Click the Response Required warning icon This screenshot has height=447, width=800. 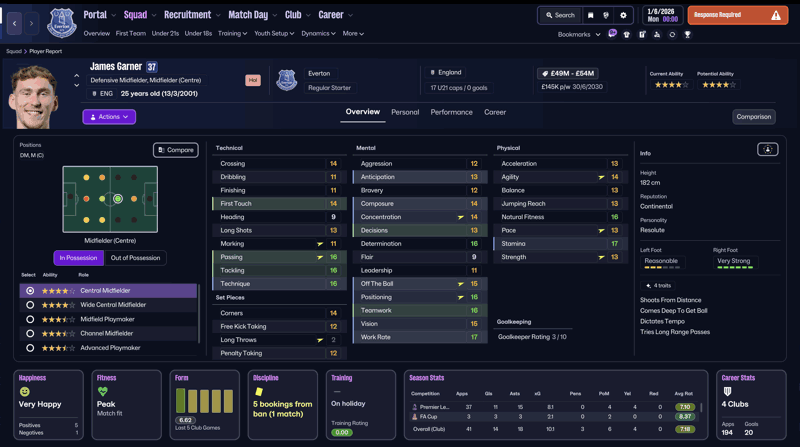(x=776, y=15)
